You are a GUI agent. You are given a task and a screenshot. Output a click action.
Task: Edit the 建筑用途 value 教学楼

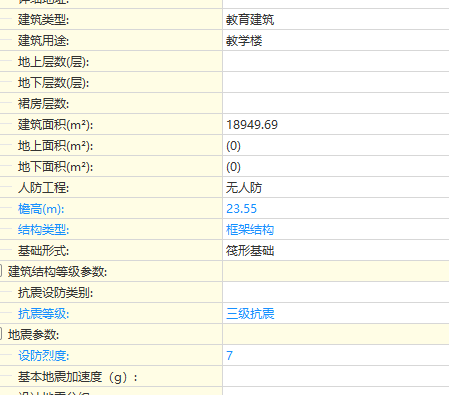(336, 40)
